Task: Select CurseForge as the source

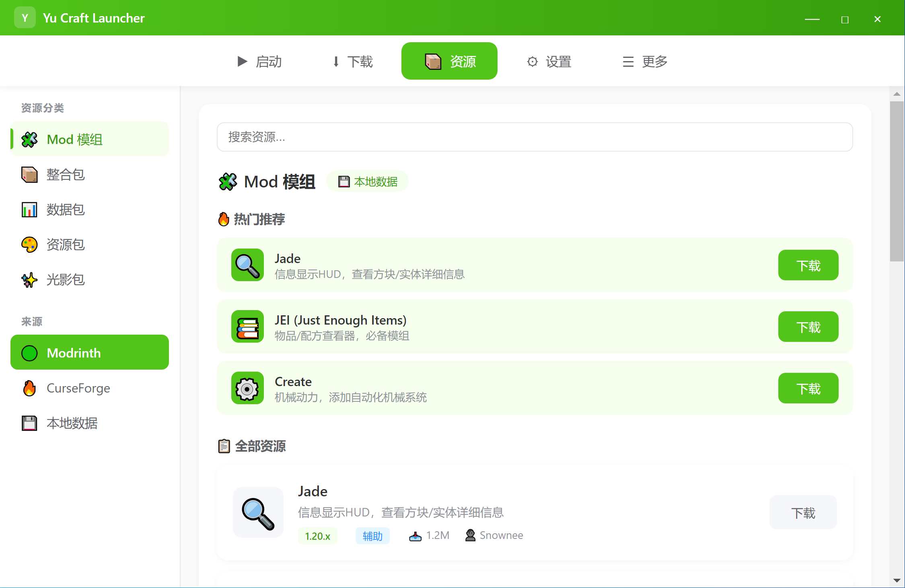Action: click(90, 388)
